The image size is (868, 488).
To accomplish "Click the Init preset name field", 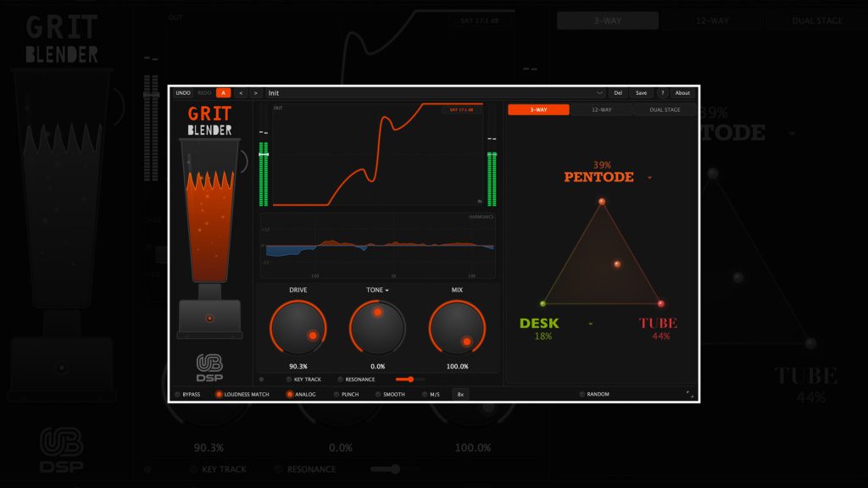I will (x=274, y=93).
